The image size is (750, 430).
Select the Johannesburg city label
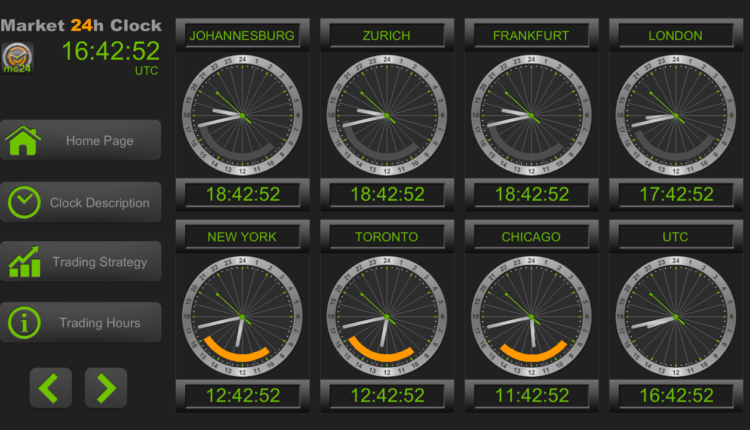point(242,35)
